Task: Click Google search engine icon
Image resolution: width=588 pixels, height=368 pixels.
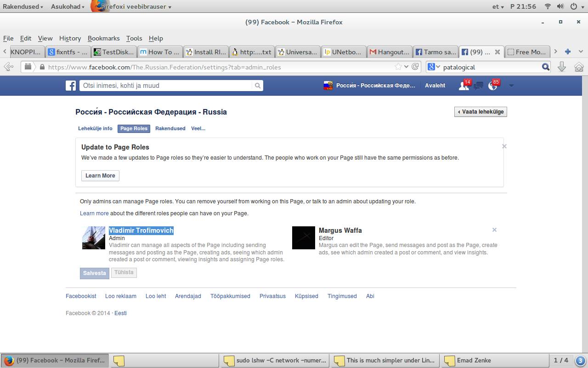Action: [x=431, y=67]
